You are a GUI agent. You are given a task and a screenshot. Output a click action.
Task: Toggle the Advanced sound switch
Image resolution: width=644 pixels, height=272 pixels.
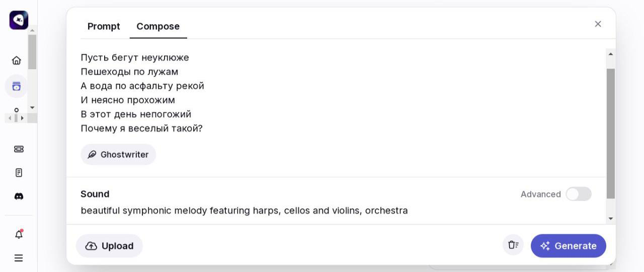pyautogui.click(x=578, y=194)
